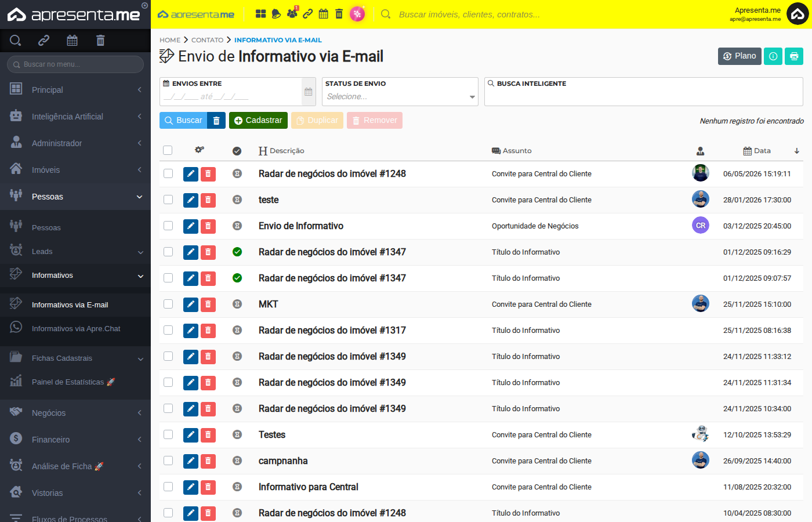This screenshot has height=522, width=812.
Task: Edit the 'Informativo para Central' row
Action: click(x=191, y=487)
